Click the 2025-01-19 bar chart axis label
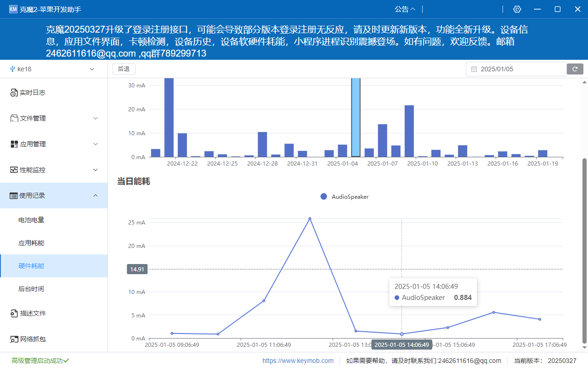The width and height of the screenshot is (588, 368). click(x=543, y=164)
